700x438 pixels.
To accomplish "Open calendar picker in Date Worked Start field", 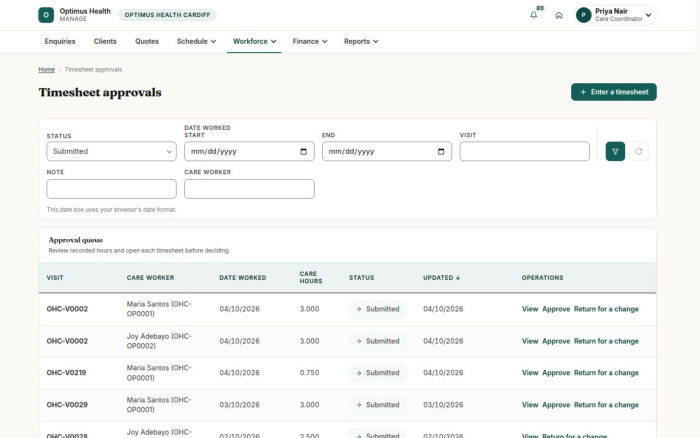I will tap(304, 151).
